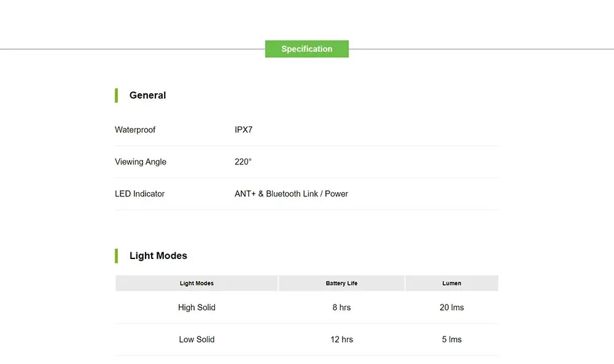Click the green bar beside Light Modes
614x364 pixels.
116,256
